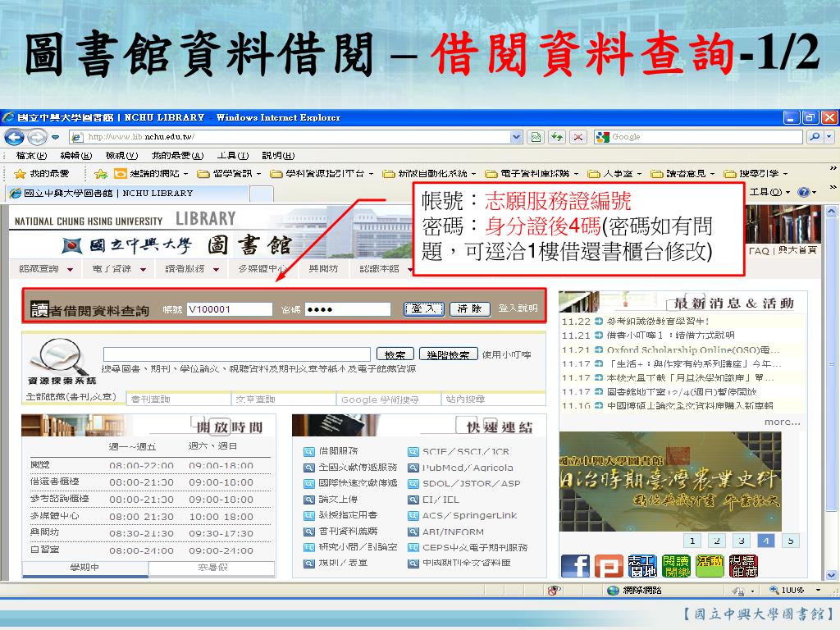The image size is (840, 630).
Task: Click the compatibility view icon by address bar
Action: [x=536, y=137]
